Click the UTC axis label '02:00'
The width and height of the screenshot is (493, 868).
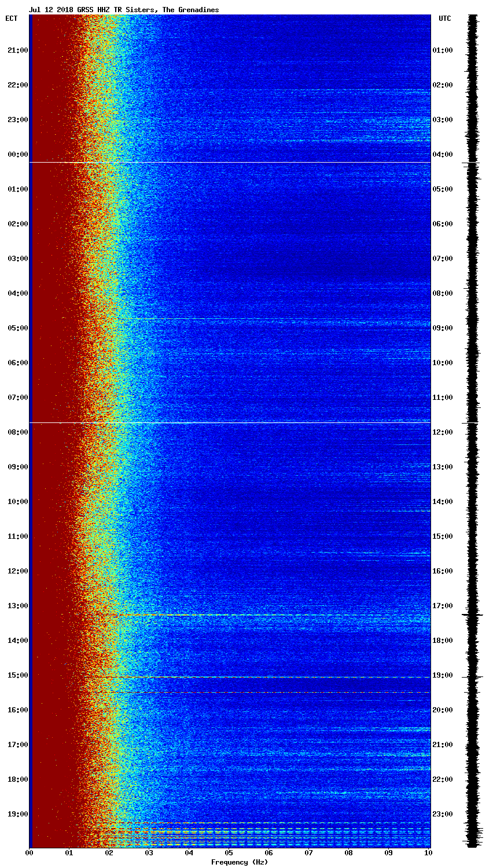(443, 85)
